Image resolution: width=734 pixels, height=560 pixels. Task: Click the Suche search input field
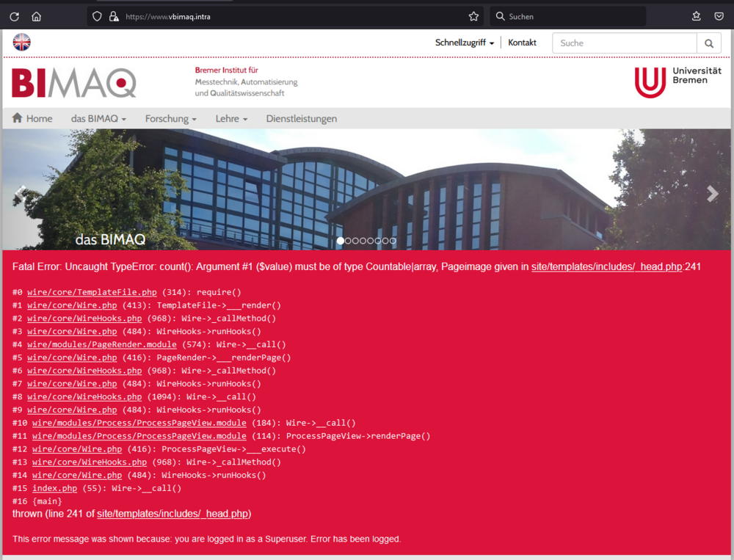[624, 43]
